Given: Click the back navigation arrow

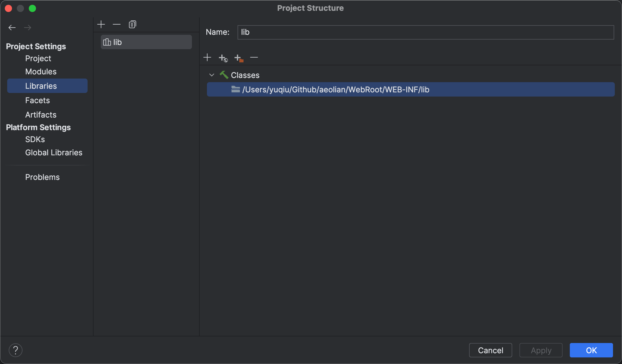Looking at the screenshot, I should (x=12, y=27).
